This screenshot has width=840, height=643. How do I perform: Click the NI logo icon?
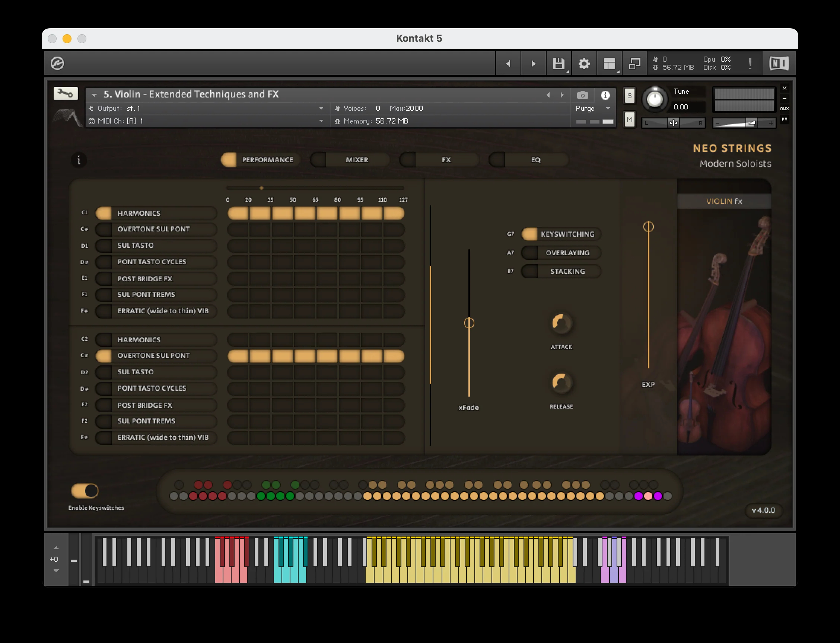779,63
